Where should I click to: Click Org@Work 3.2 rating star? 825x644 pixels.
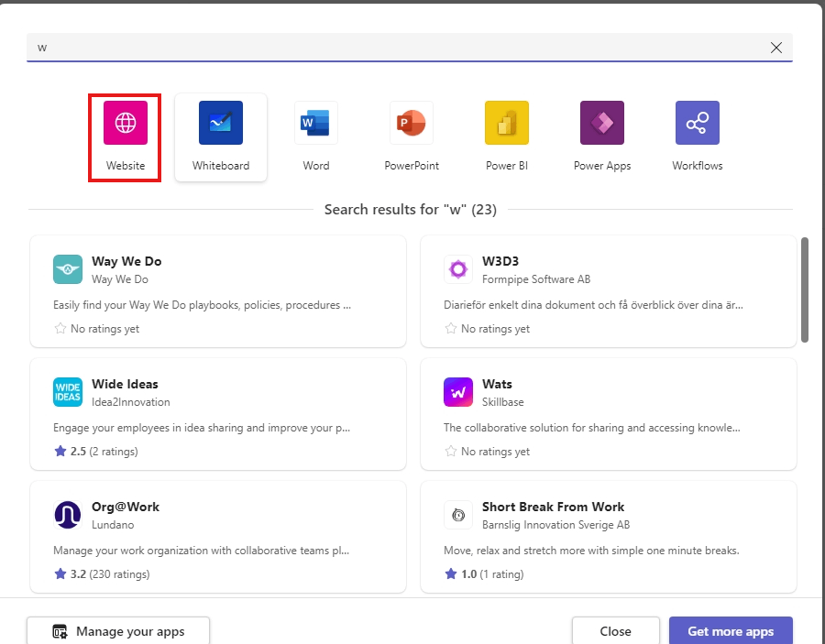[60, 574]
